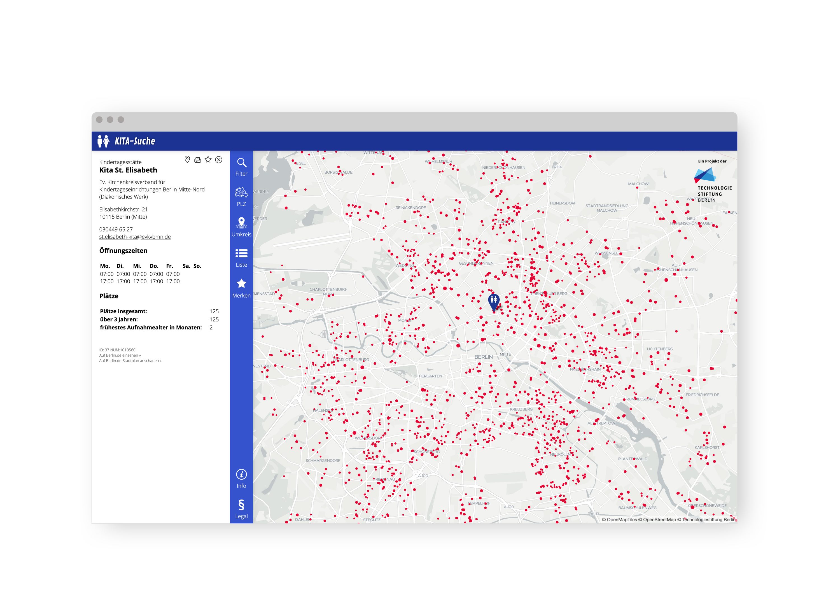This screenshot has height=616, width=840.
Task: Email st.elisabeth-kita@evkvbmn.de link
Action: click(x=135, y=237)
